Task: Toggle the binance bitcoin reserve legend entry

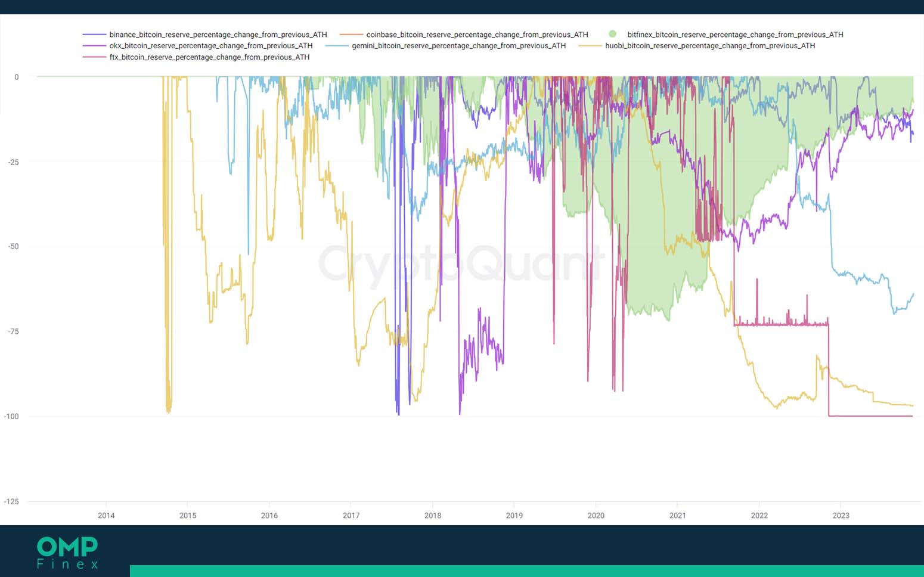Action: (204, 35)
